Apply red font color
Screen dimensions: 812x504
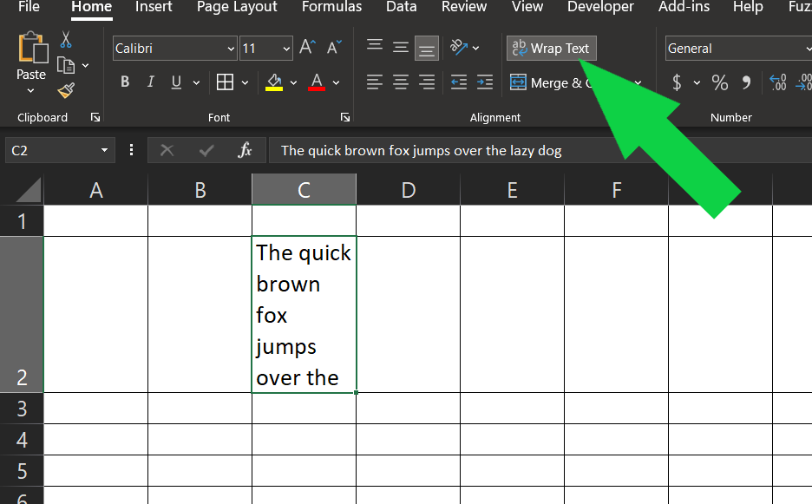pos(317,82)
